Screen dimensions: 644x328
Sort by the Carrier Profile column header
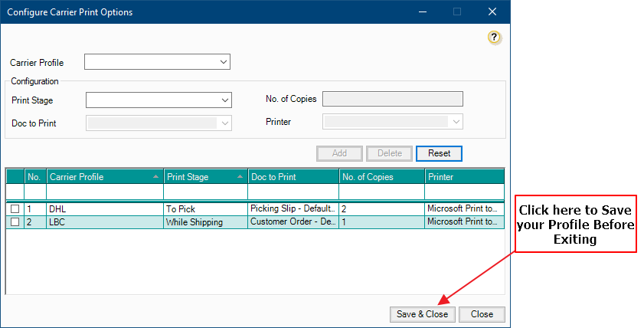104,177
